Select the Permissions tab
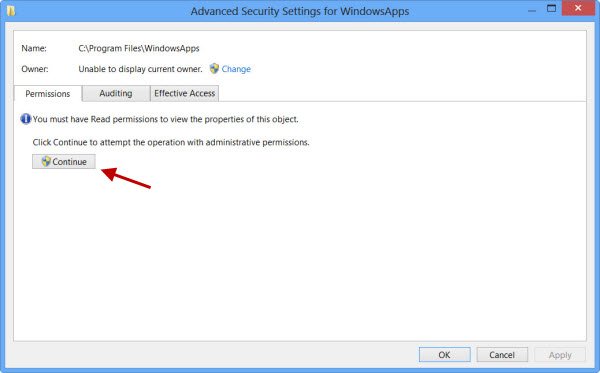This screenshot has height=373, width=600. [48, 94]
